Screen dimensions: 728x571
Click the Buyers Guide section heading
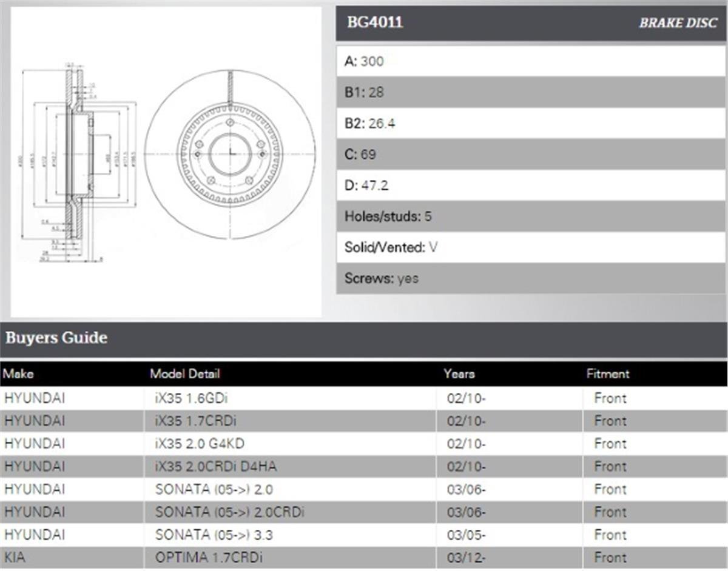[56, 338]
